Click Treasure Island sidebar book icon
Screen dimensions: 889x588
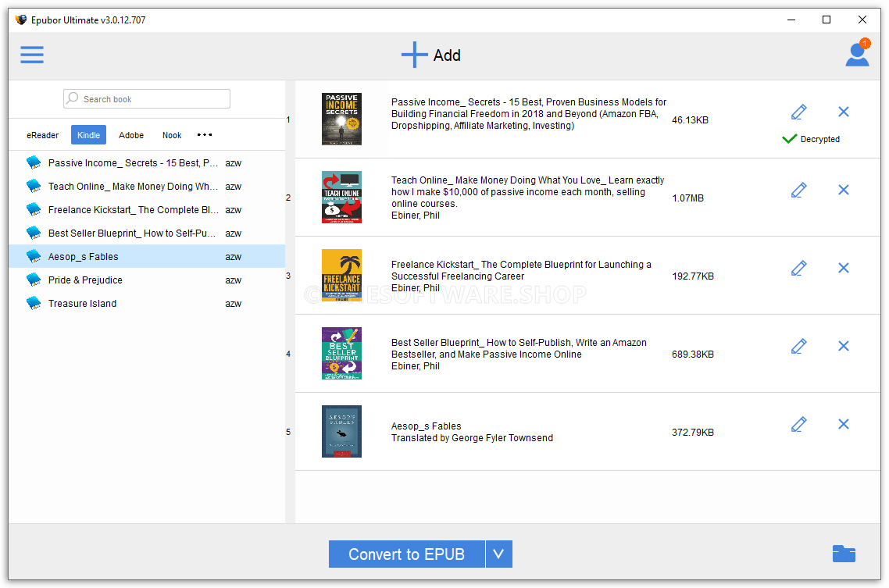tap(34, 304)
